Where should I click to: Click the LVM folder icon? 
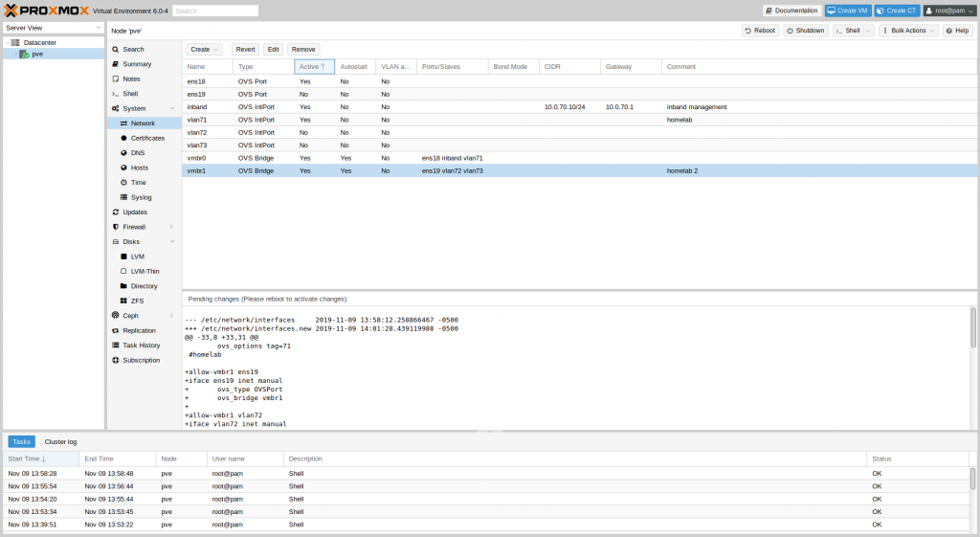tap(123, 257)
